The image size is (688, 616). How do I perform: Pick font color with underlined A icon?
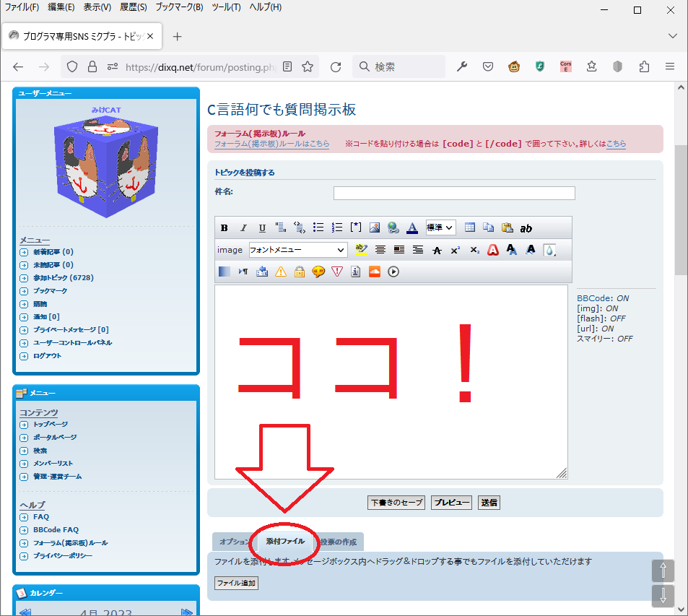(x=412, y=227)
